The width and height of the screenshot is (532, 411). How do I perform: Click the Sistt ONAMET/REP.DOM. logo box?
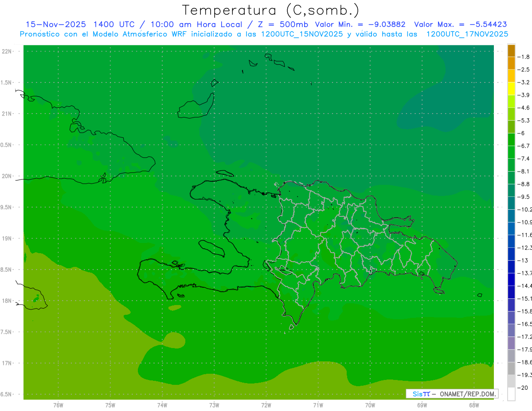(x=452, y=394)
